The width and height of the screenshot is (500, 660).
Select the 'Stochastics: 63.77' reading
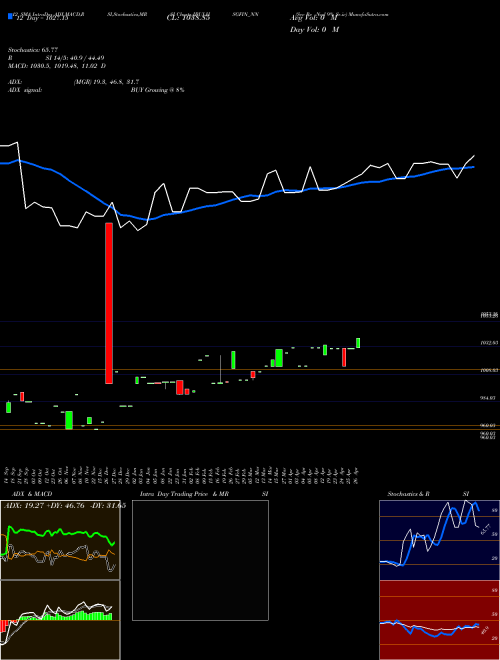[33, 50]
